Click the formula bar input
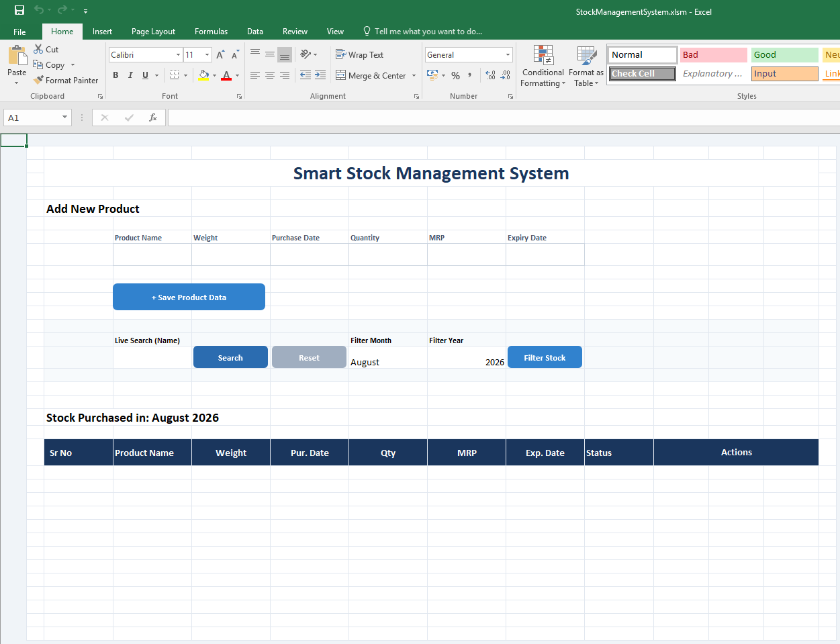Viewport: 840px width, 644px height. [504, 118]
